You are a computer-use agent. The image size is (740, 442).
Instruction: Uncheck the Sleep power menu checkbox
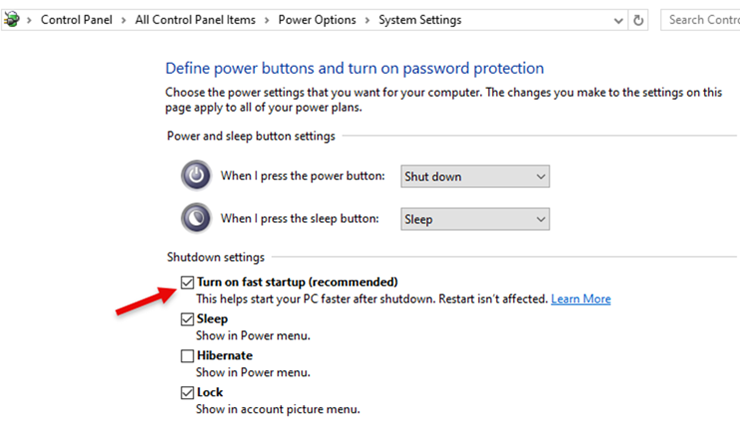(188, 320)
